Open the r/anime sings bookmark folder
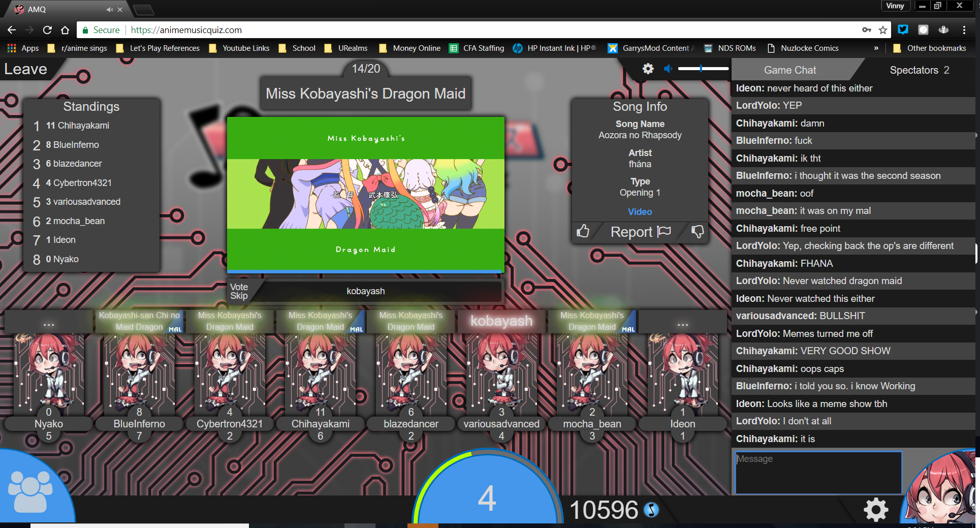The width and height of the screenshot is (980, 528). pyautogui.click(x=77, y=48)
